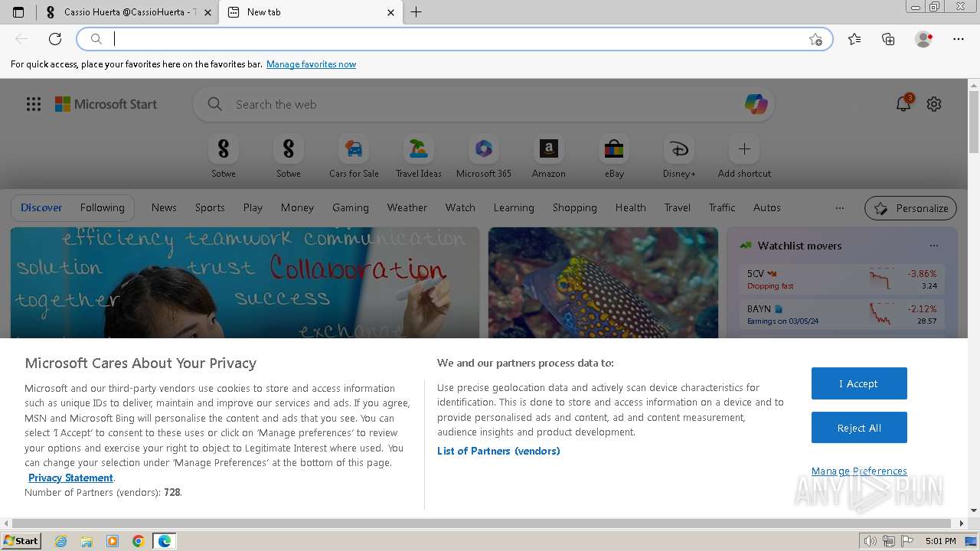The width and height of the screenshot is (980, 551).
Task: Open Watchlist movers options ellipsis
Action: (934, 246)
